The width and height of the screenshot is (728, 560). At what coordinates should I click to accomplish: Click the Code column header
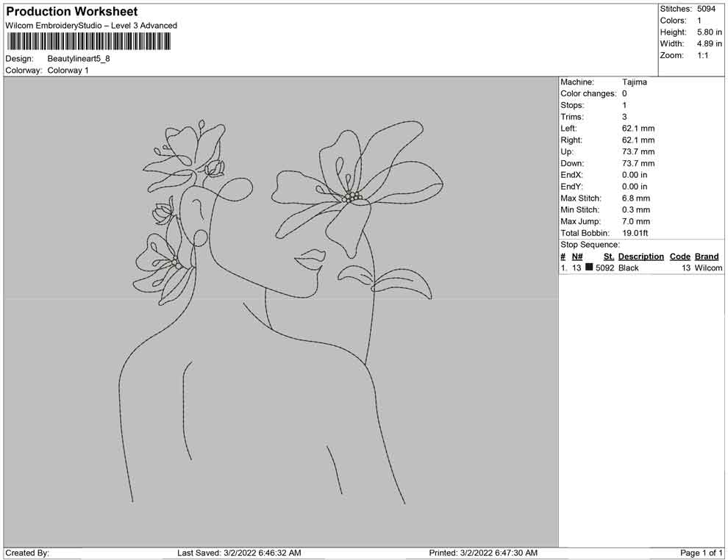click(x=680, y=256)
